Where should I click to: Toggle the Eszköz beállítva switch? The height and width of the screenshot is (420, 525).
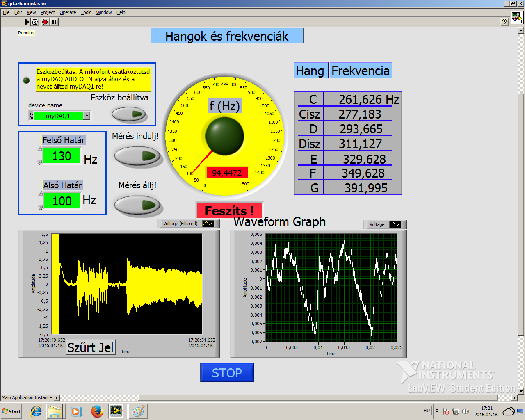pos(130,114)
